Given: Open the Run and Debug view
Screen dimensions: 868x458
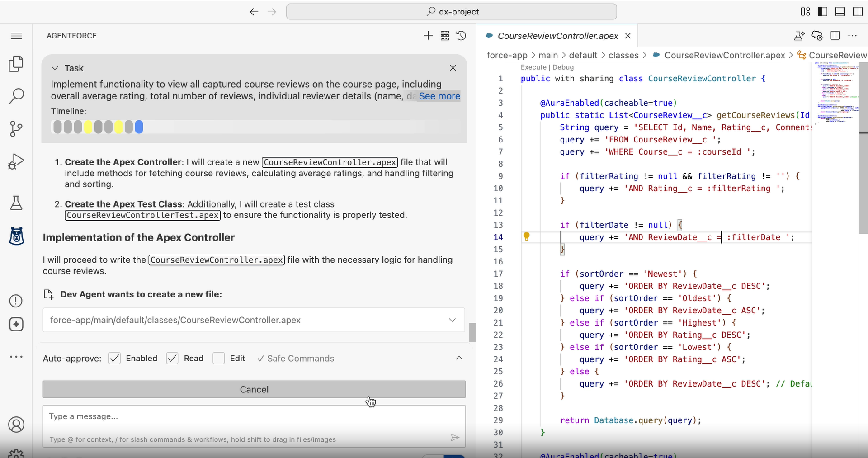Looking at the screenshot, I should tap(16, 161).
